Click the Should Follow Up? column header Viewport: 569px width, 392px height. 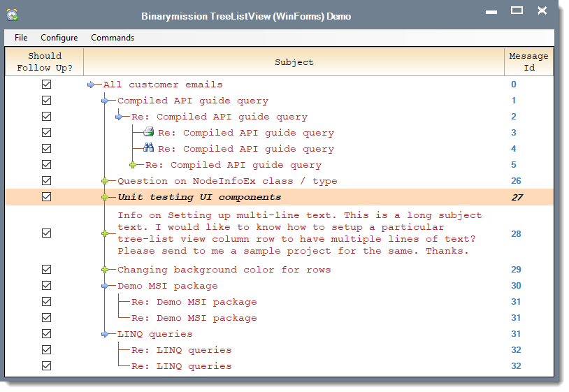(45, 61)
